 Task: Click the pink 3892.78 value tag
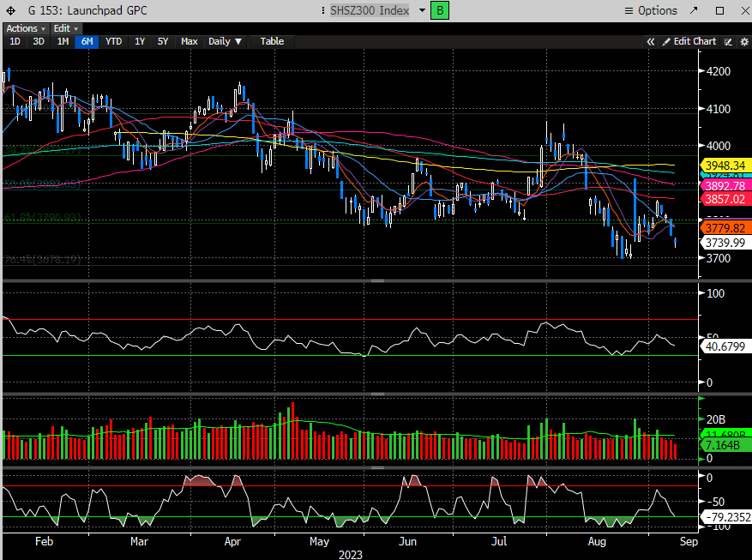tap(725, 186)
